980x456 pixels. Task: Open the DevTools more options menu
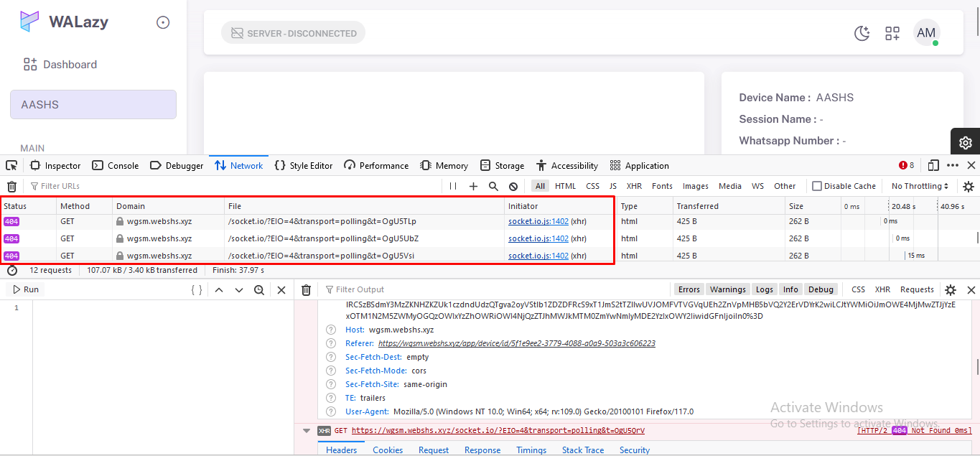(953, 166)
